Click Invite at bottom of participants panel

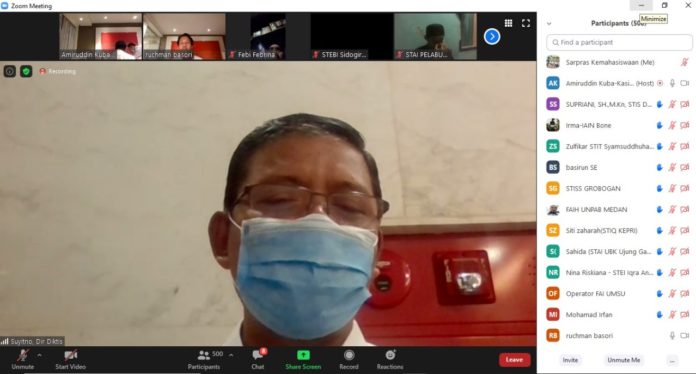point(570,360)
